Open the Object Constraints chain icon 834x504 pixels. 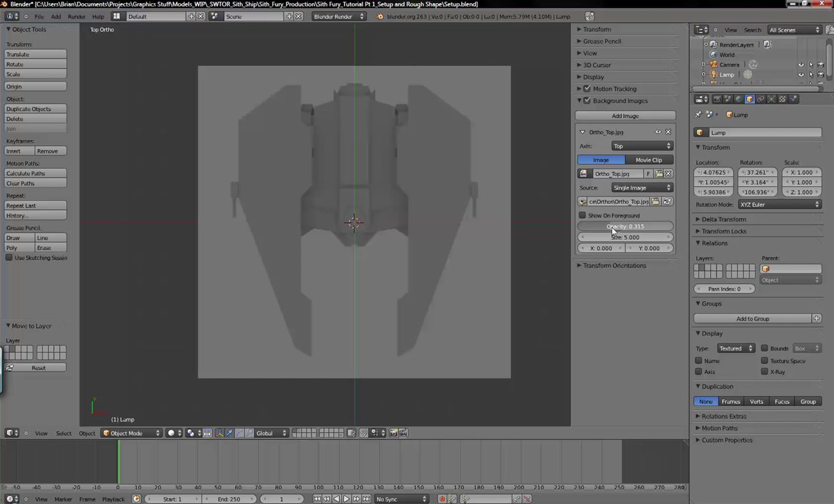[x=760, y=99]
